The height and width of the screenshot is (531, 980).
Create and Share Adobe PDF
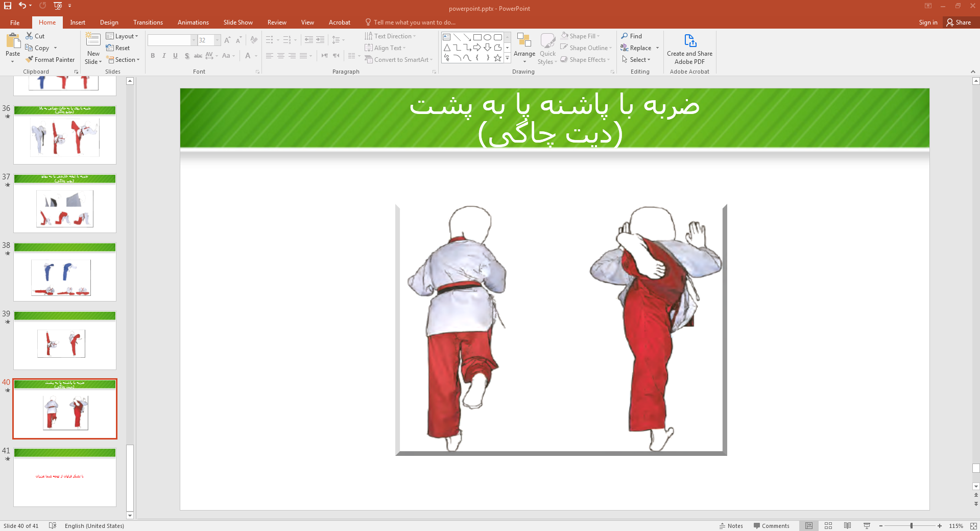(689, 49)
